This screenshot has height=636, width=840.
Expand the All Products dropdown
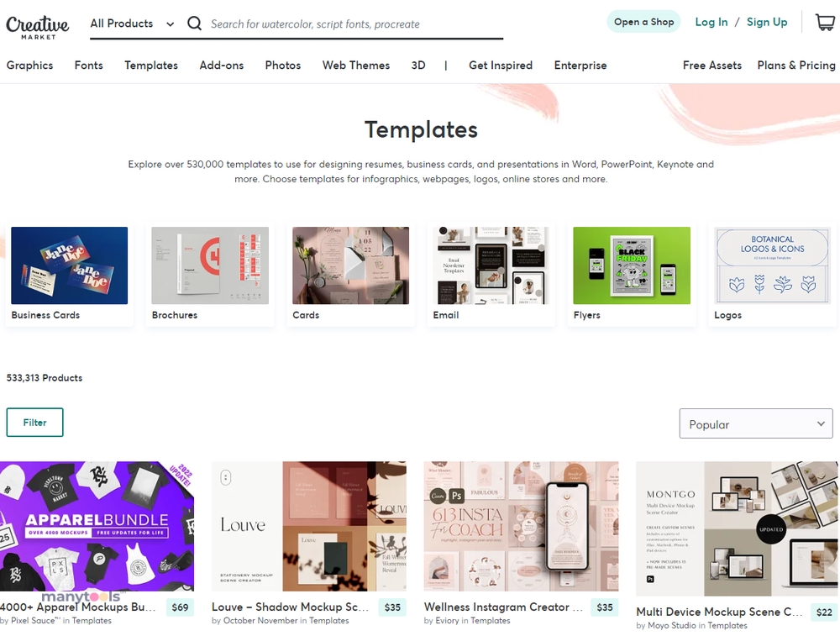point(133,24)
